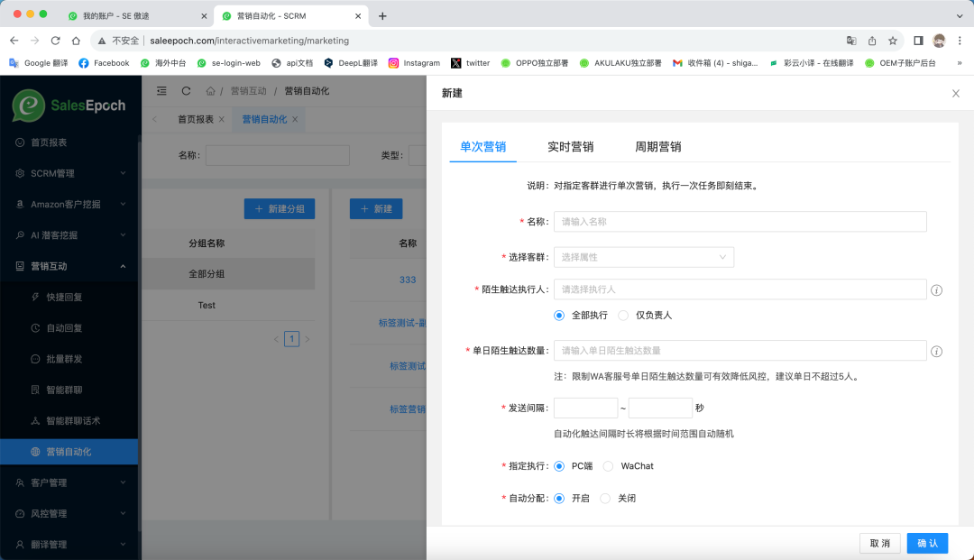Expand Amazon客户挖掘 sidebar menu

pos(69,205)
